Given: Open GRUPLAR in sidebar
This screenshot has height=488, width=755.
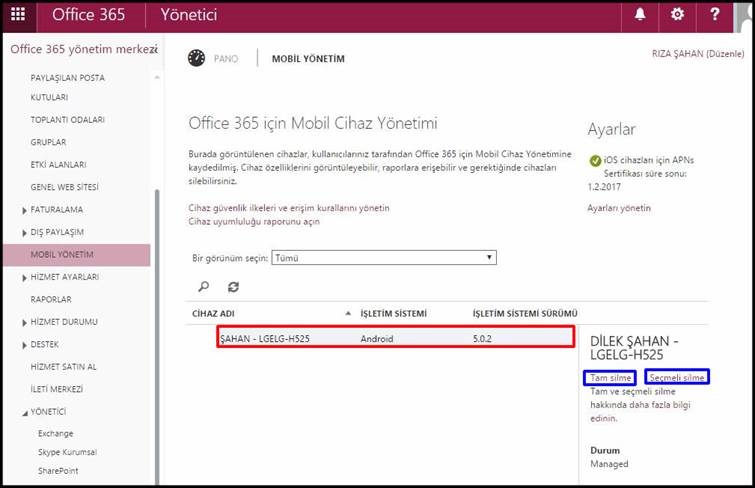Looking at the screenshot, I should (x=48, y=142).
